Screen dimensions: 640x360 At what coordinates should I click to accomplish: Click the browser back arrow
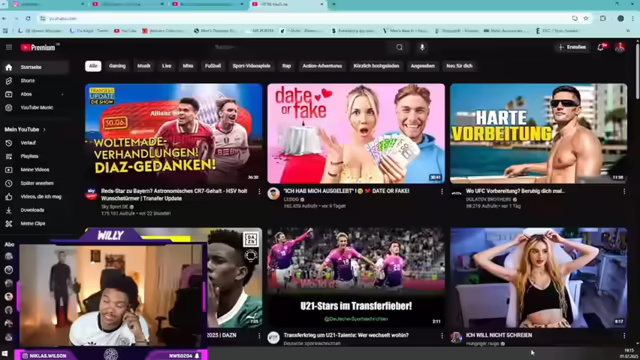tap(4, 18)
